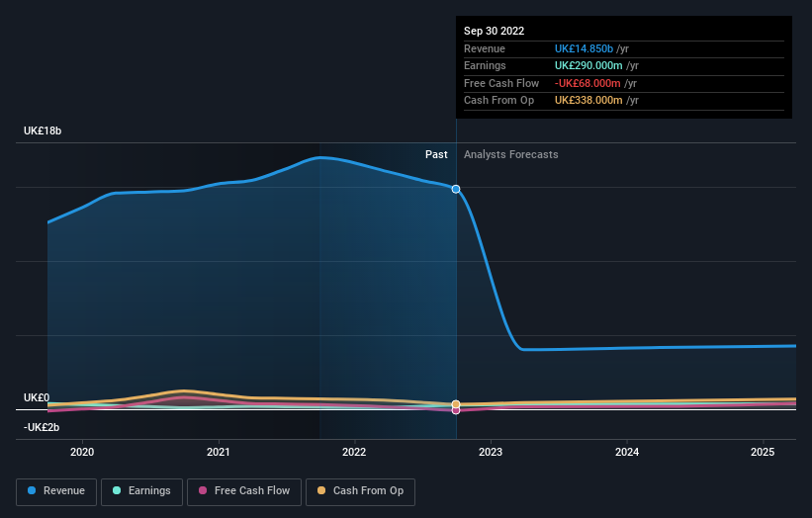Click the 2020 x-axis label
This screenshot has height=518, width=812.
click(x=82, y=453)
